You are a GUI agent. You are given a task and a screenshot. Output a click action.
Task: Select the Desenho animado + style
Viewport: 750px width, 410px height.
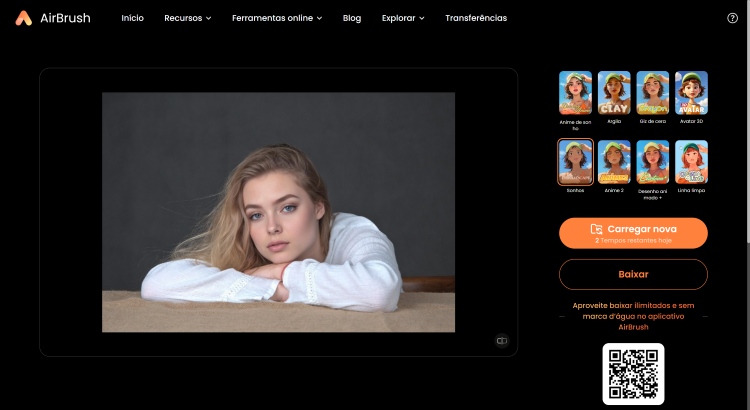(652, 162)
